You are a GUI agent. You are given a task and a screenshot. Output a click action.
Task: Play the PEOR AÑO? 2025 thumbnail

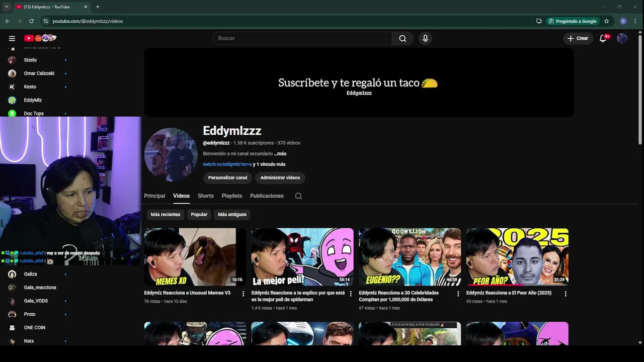click(x=517, y=257)
